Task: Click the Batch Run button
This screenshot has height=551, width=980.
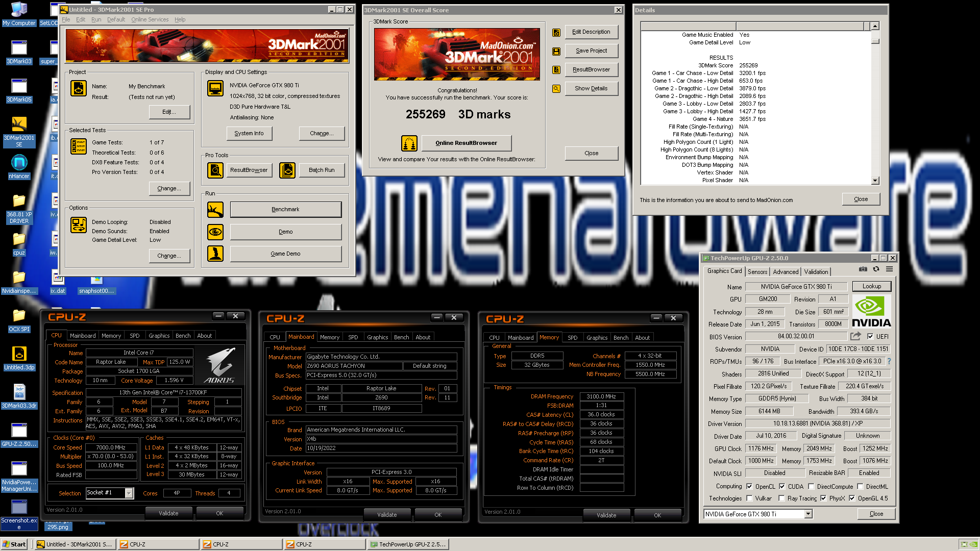Action: 322,170
